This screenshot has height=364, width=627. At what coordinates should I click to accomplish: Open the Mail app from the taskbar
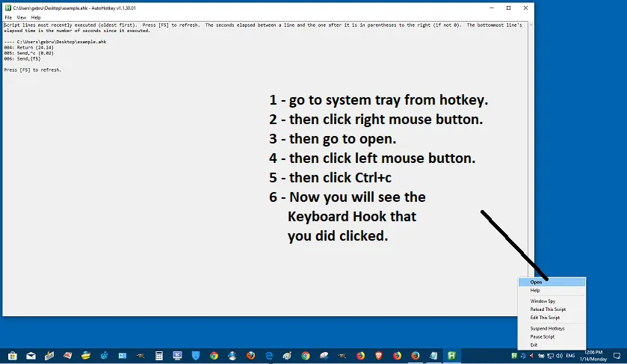pos(31,355)
